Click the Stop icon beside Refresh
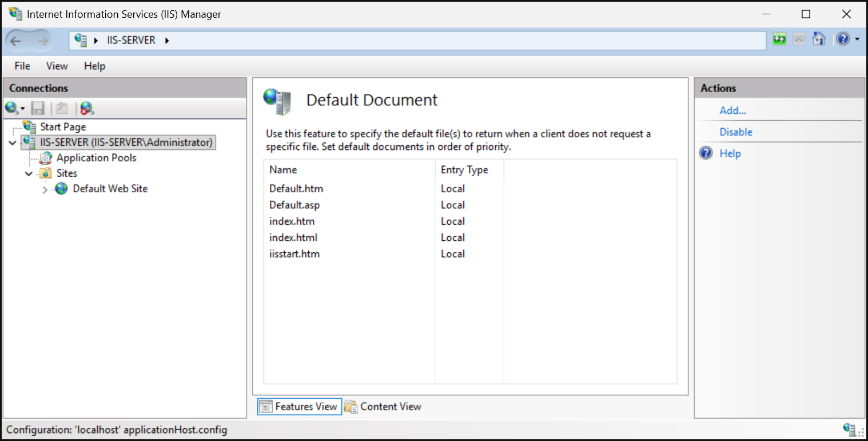The width and height of the screenshot is (868, 441). [799, 39]
